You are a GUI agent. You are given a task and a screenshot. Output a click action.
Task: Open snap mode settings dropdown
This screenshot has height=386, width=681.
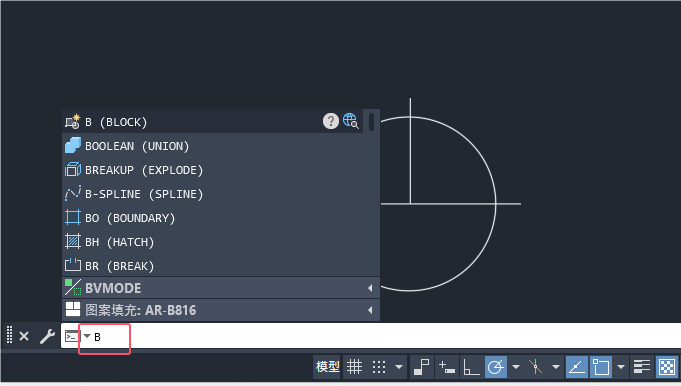[x=399, y=367]
